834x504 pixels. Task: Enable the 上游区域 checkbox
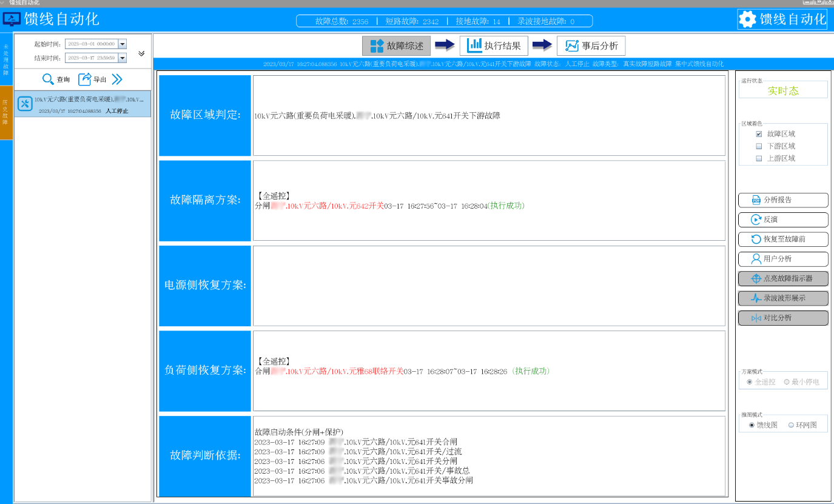(x=759, y=158)
